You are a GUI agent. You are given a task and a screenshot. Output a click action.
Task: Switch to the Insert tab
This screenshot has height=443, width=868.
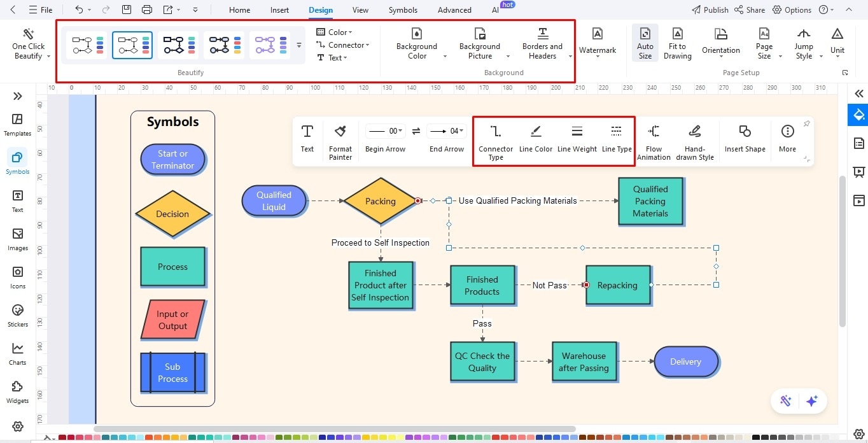click(x=279, y=10)
